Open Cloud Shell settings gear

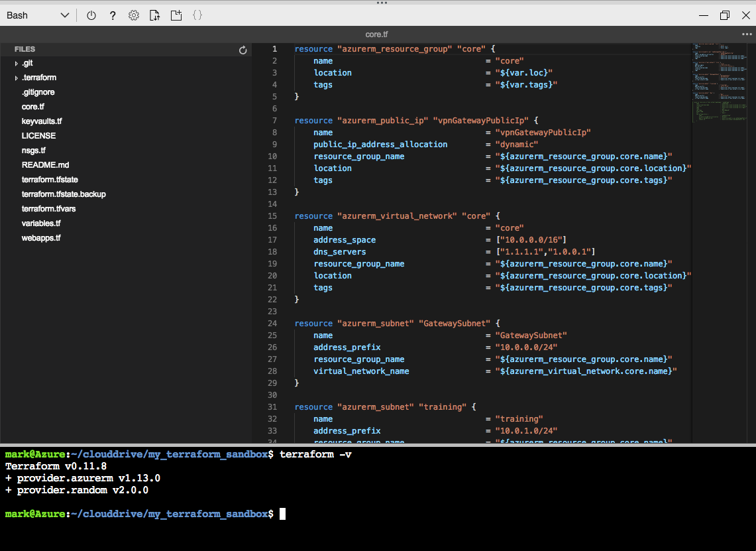[x=134, y=15]
